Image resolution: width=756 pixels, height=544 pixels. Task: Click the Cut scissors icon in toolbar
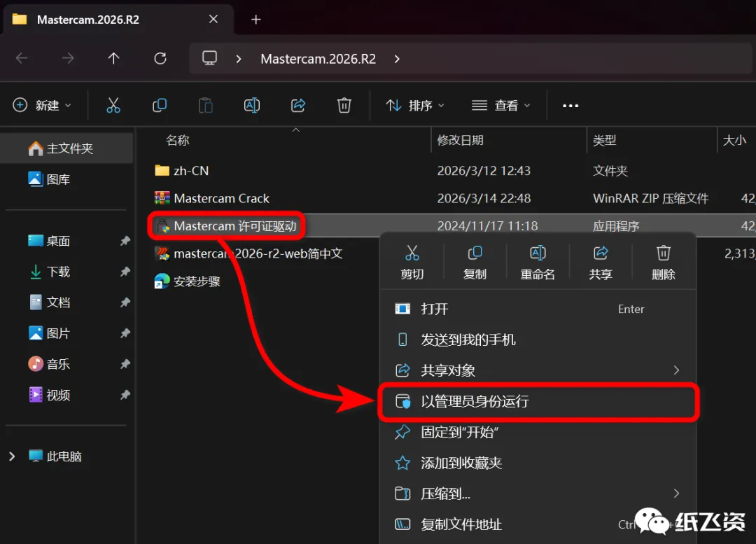pyautogui.click(x=113, y=105)
